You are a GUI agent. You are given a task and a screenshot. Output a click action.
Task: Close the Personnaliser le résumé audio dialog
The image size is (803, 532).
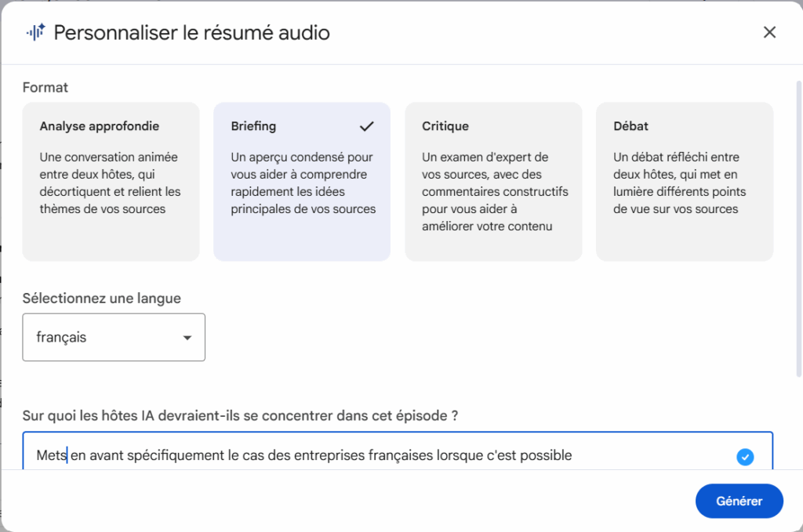769,32
